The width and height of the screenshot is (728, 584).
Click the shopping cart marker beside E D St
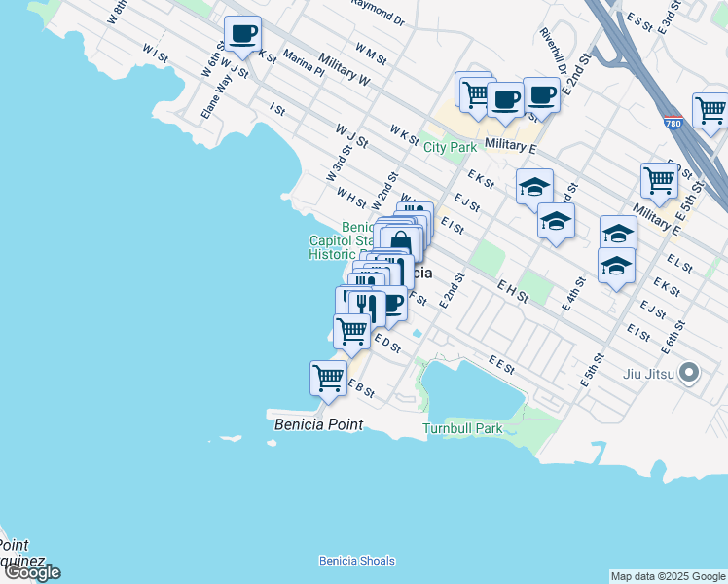pos(351,330)
